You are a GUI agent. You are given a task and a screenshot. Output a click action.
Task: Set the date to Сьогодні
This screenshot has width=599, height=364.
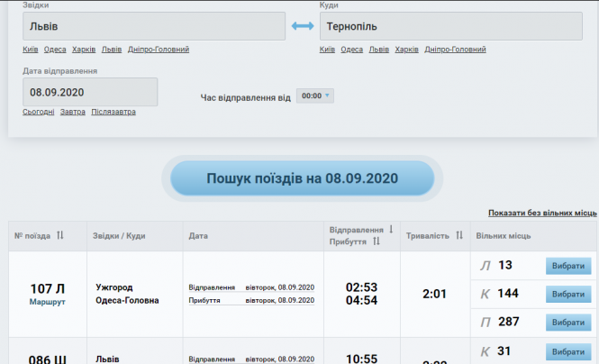pyautogui.click(x=39, y=113)
